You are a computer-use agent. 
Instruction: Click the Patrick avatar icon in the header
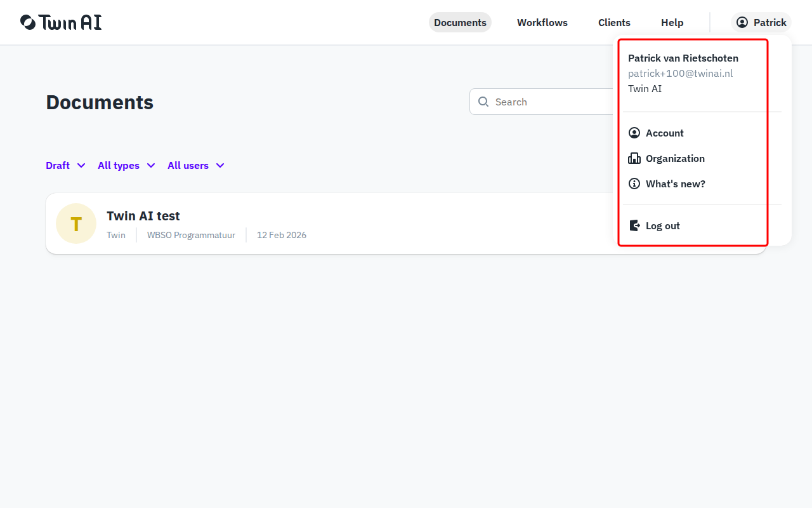click(x=741, y=22)
